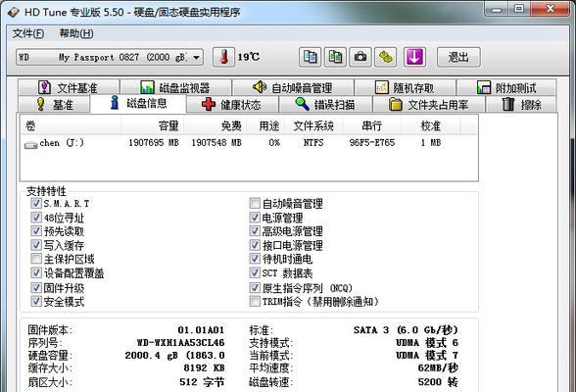This screenshot has width=576, height=392.
Task: Toggle the 48位寻址 checkbox
Action: 36,218
